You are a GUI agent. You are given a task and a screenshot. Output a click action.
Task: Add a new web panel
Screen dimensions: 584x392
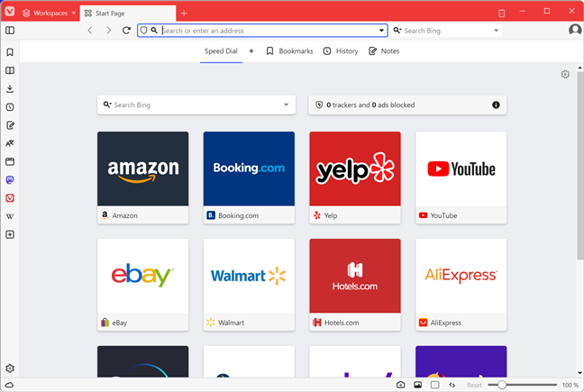pyautogui.click(x=10, y=234)
